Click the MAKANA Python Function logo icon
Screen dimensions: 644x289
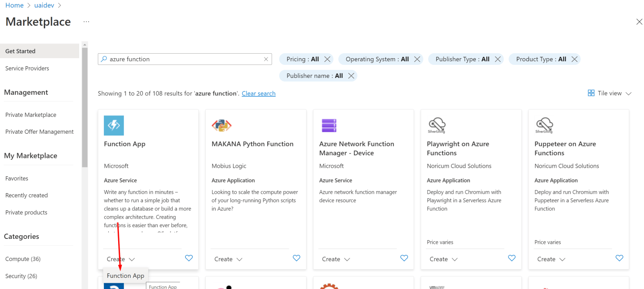coord(222,125)
